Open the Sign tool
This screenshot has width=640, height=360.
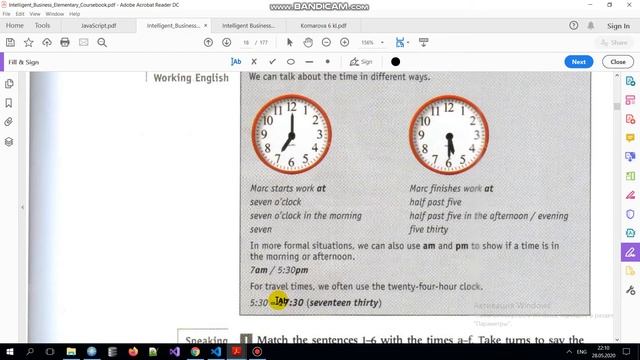(x=361, y=62)
